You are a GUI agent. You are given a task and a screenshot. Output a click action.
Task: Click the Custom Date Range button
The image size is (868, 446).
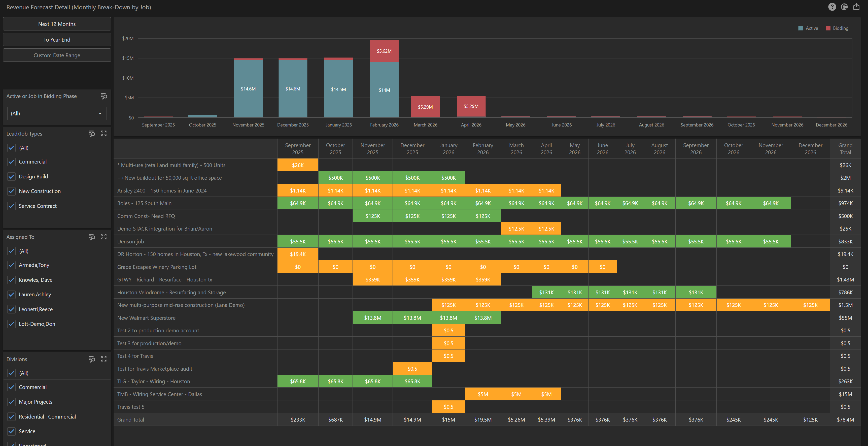57,55
